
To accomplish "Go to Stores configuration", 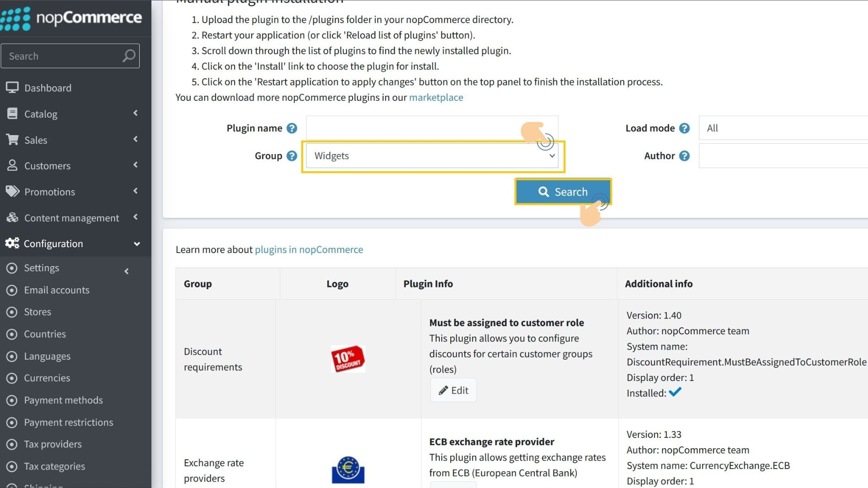I will 38,312.
